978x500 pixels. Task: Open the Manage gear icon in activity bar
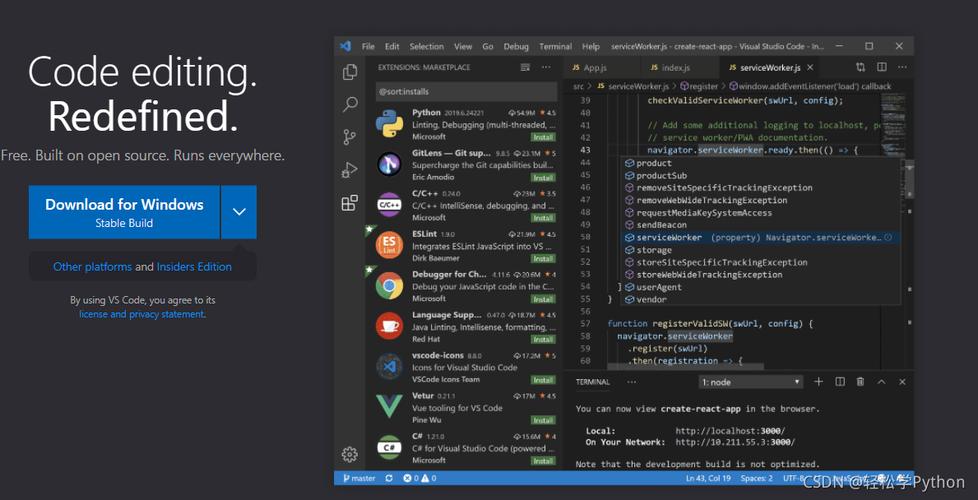350,454
